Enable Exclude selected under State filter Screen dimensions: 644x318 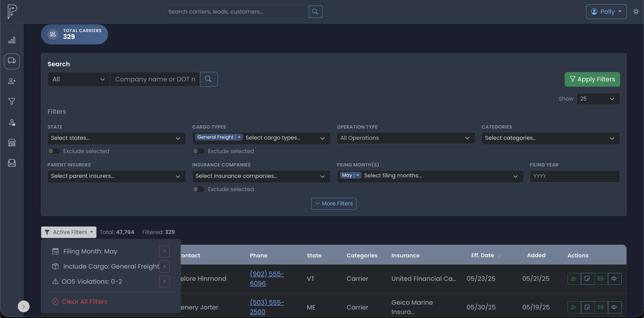coord(53,151)
